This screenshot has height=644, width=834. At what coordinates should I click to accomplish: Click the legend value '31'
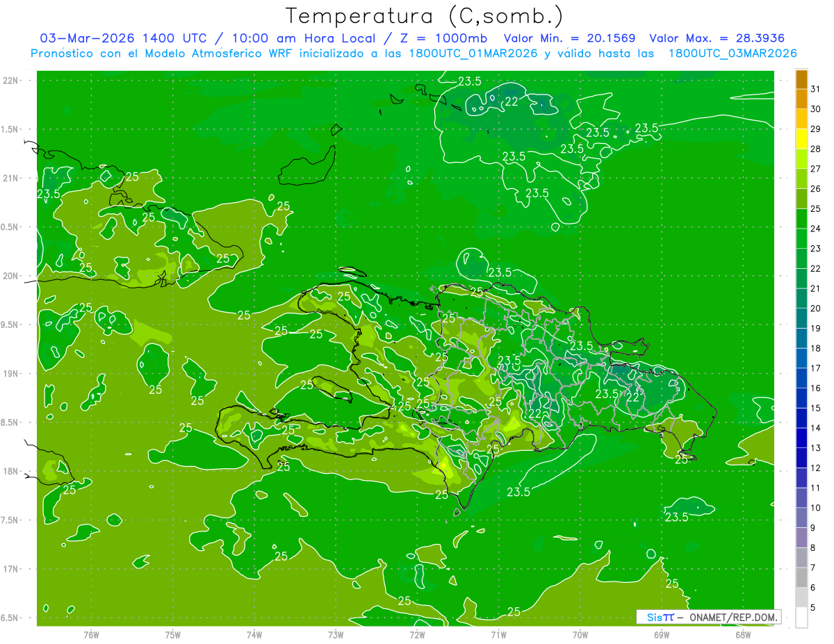[815, 89]
